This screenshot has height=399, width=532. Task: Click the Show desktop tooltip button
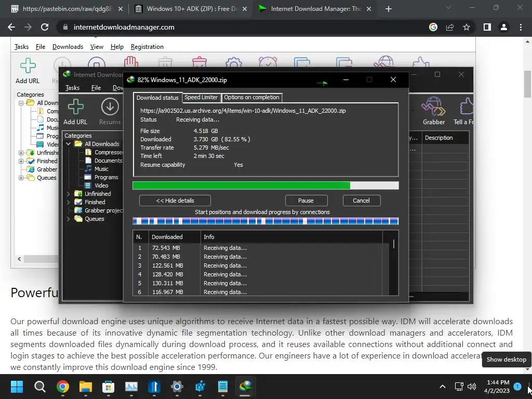(x=507, y=360)
